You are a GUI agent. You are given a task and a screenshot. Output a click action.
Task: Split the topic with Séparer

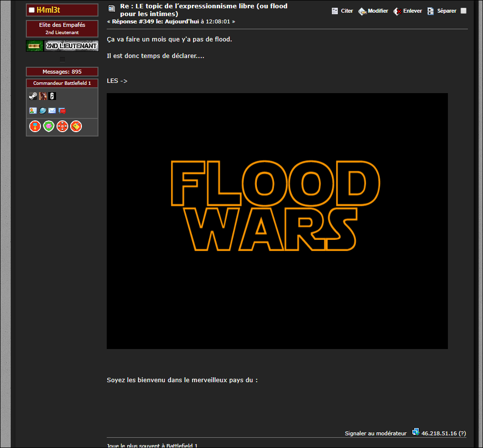pyautogui.click(x=446, y=11)
